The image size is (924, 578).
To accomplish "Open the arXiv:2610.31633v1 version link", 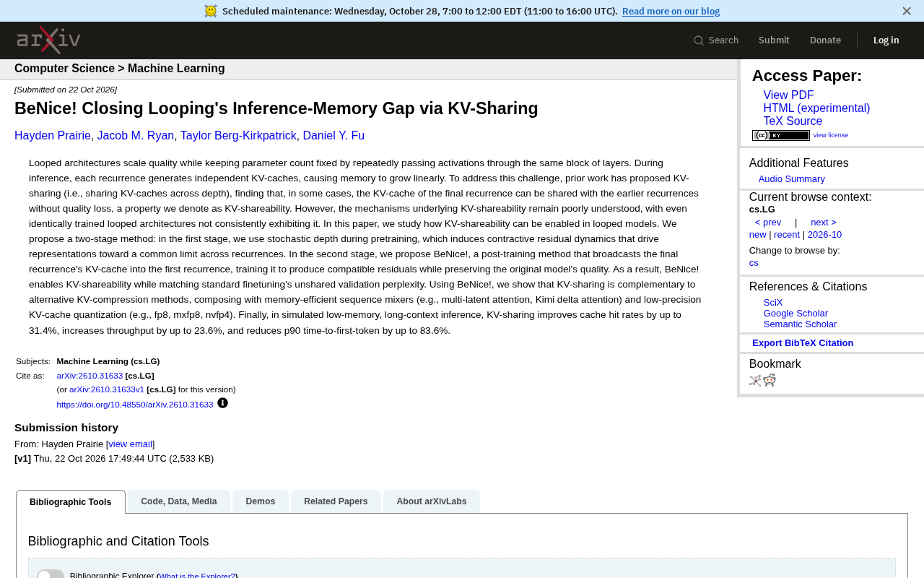I will tap(107, 389).
